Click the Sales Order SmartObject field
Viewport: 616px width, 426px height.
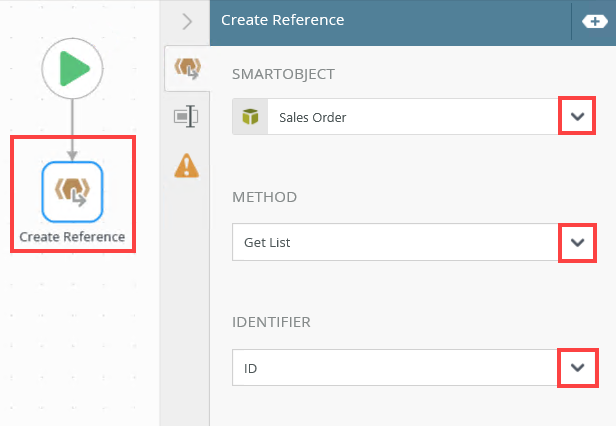point(410,117)
